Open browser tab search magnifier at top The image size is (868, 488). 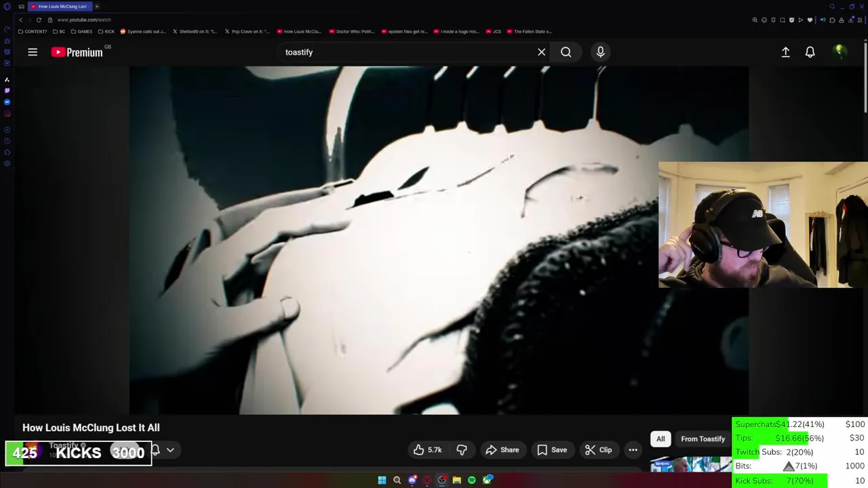point(832,7)
